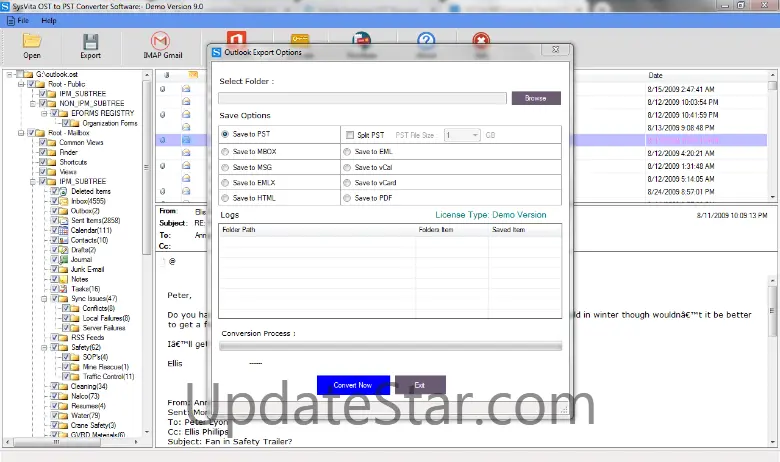Select the email dated 8/24/2009 8:57:01 PM

click(681, 192)
